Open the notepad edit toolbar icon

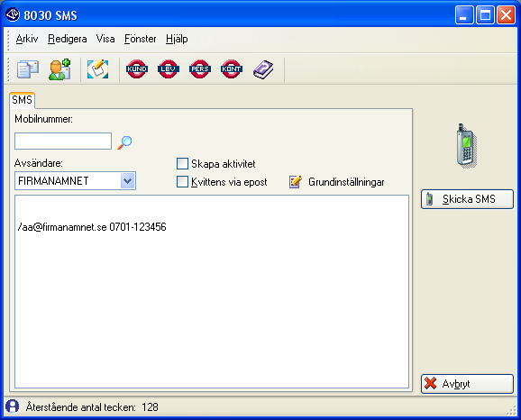(97, 69)
